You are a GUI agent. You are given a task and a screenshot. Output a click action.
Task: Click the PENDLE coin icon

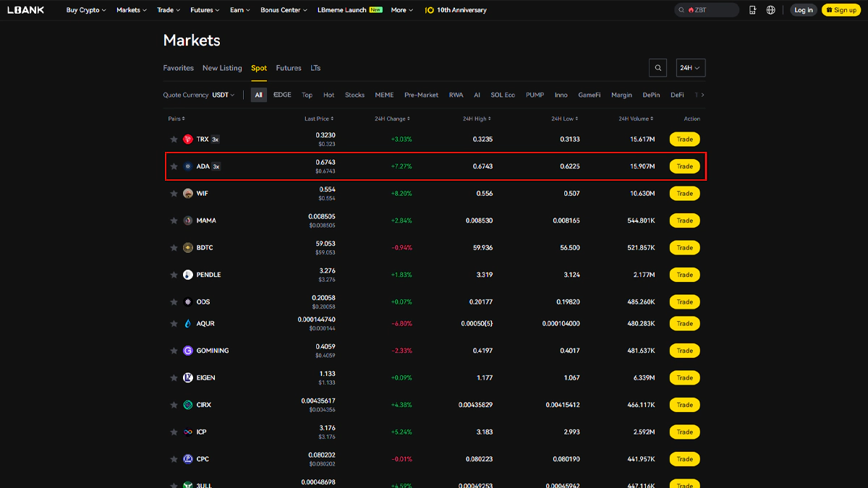188,275
